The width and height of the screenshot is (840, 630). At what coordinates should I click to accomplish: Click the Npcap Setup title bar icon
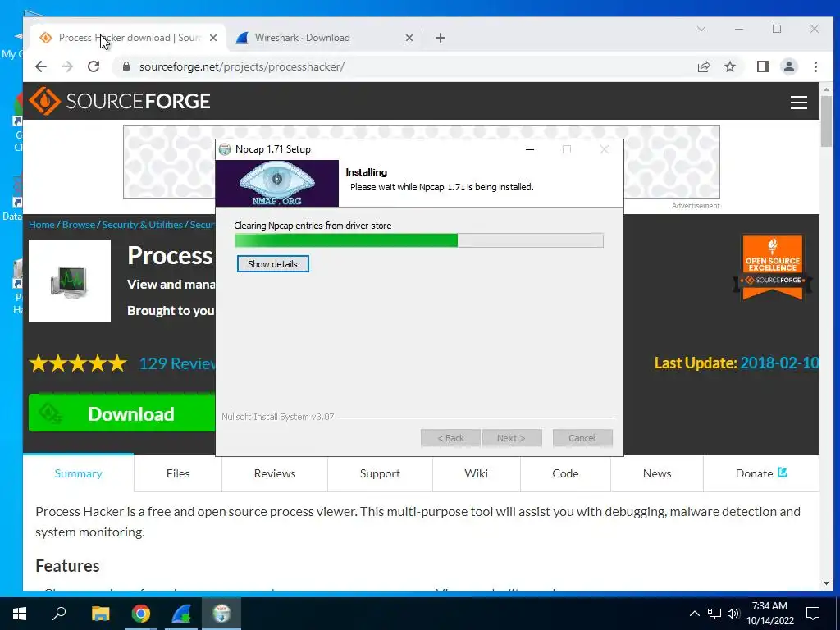[225, 149]
